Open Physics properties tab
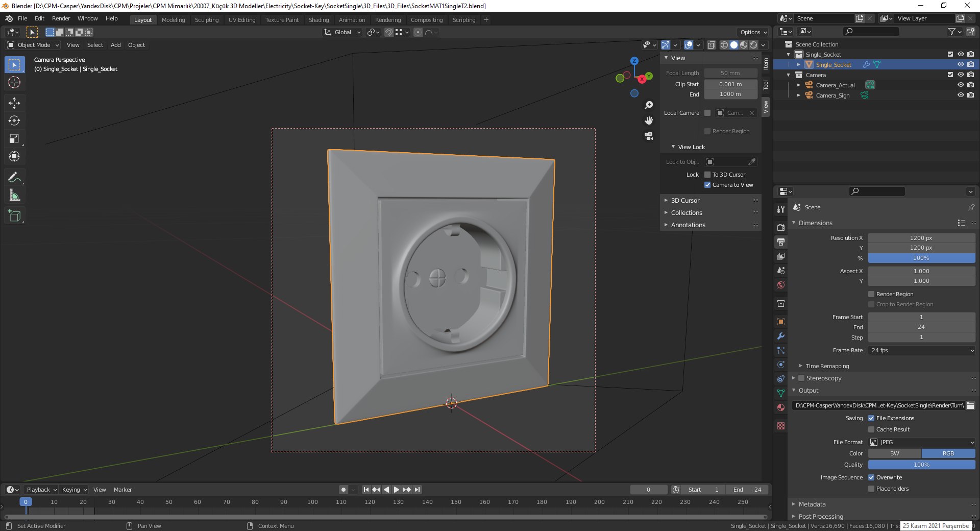Viewport: 980px width, 531px height. [x=781, y=365]
